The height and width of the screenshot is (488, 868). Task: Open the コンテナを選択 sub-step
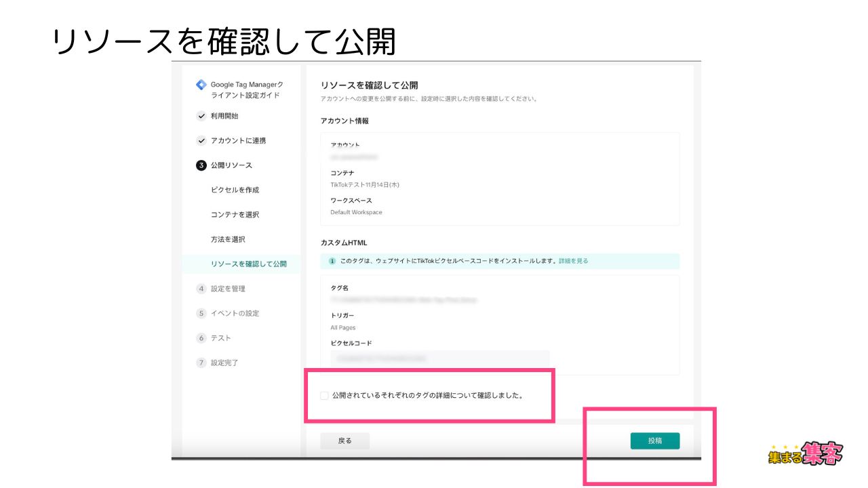tap(235, 215)
